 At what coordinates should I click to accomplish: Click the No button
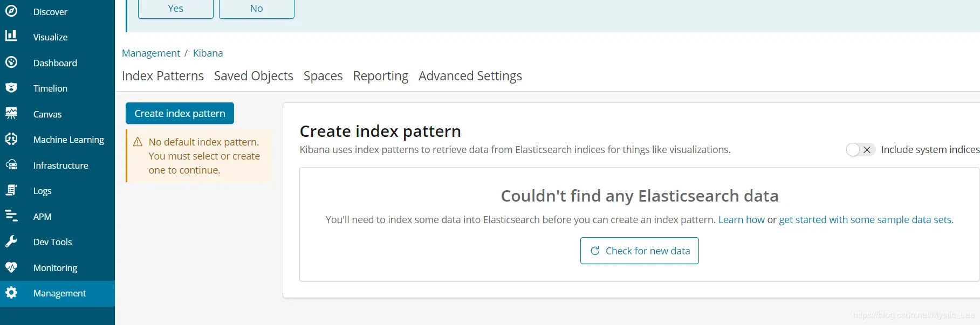(257, 9)
